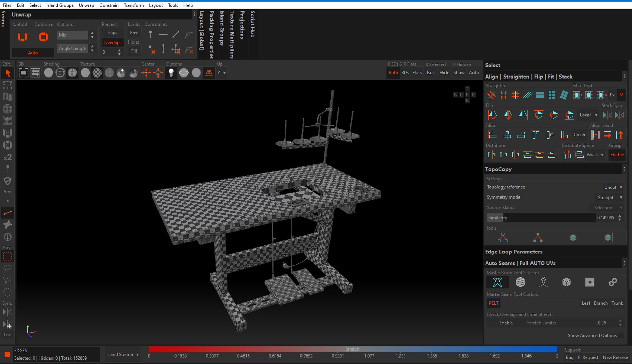
Task: Click the Auto unwrap button
Action: coord(33,53)
